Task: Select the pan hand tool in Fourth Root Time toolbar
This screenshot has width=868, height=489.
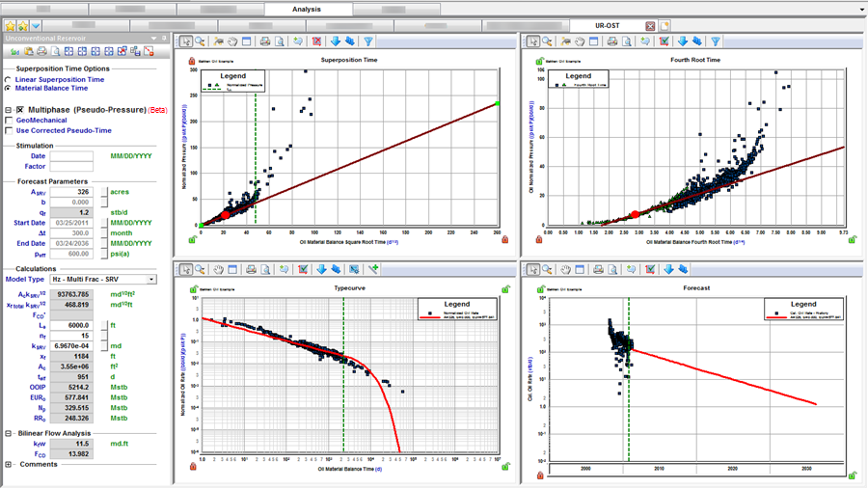Action: (581, 41)
